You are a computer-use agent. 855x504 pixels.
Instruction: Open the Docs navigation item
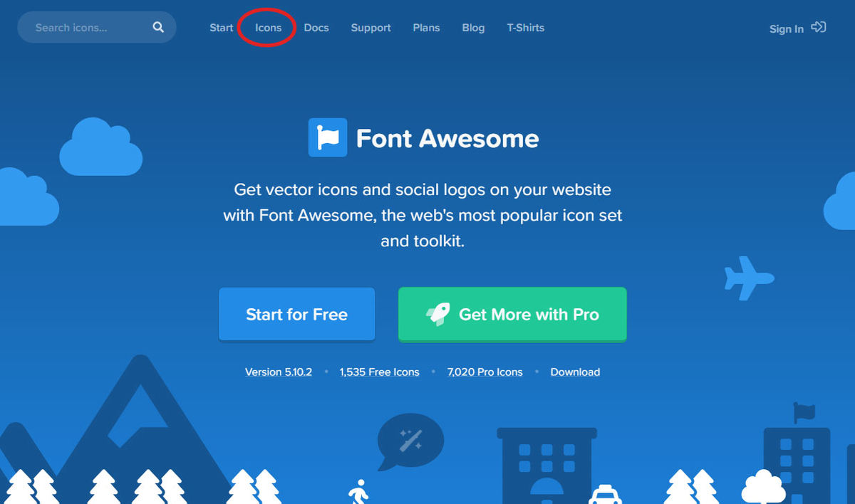pos(316,28)
